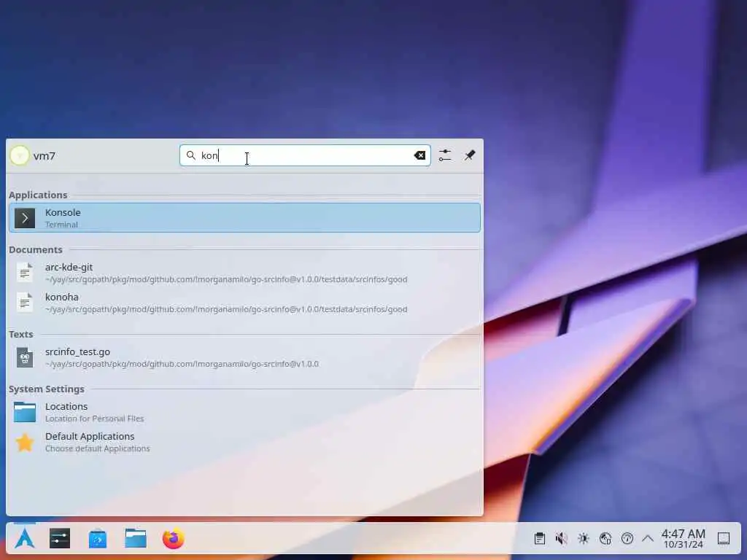The width and height of the screenshot is (747, 560).
Task: Open System Settings from the taskbar
Action: [x=60, y=539]
